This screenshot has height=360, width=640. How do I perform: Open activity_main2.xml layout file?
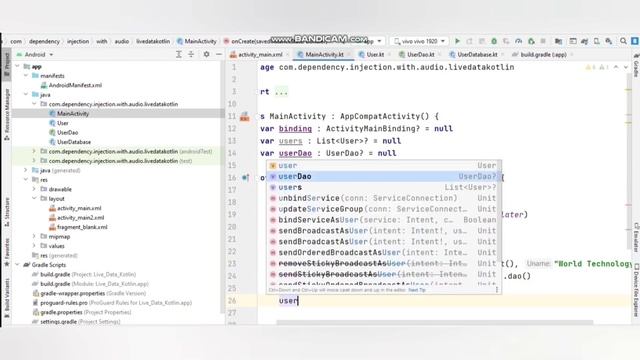pos(76,218)
